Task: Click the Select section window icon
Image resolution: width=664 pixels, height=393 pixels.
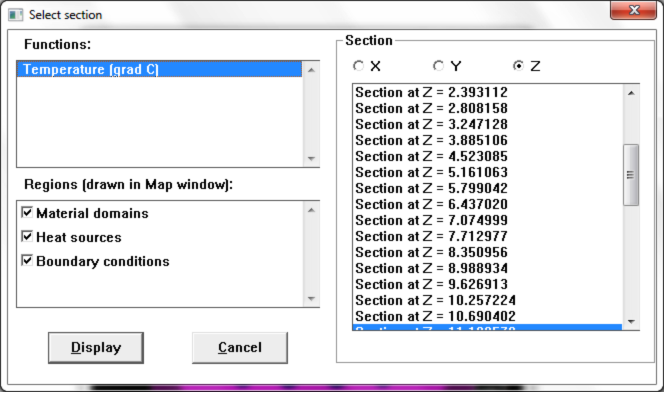Action: click(x=16, y=15)
